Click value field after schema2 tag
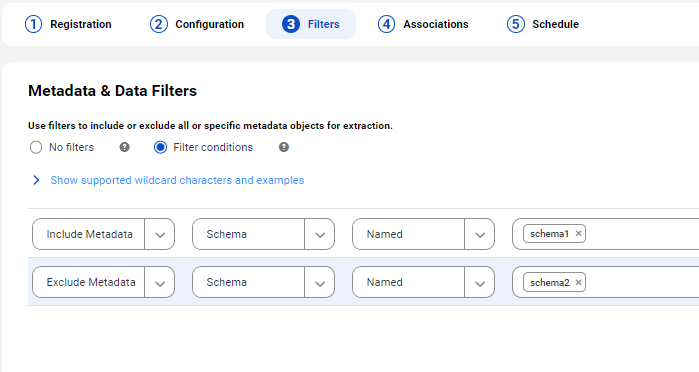699x372 pixels. [x=642, y=282]
